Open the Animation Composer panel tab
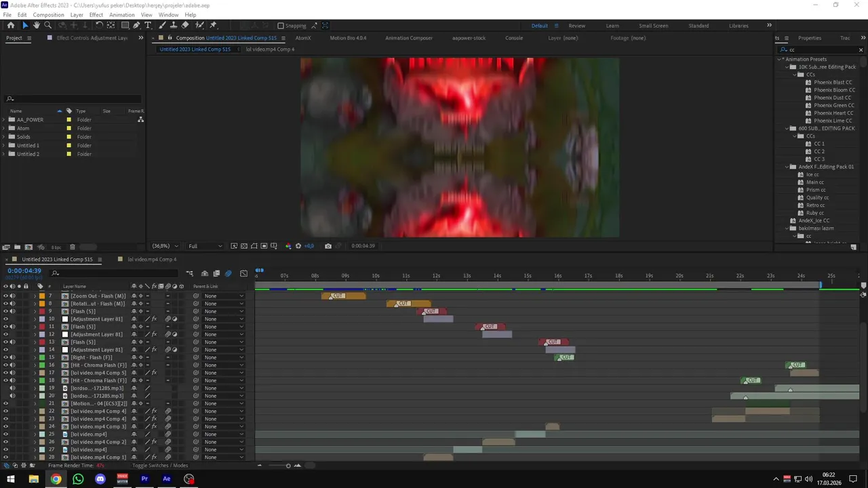 coord(409,38)
